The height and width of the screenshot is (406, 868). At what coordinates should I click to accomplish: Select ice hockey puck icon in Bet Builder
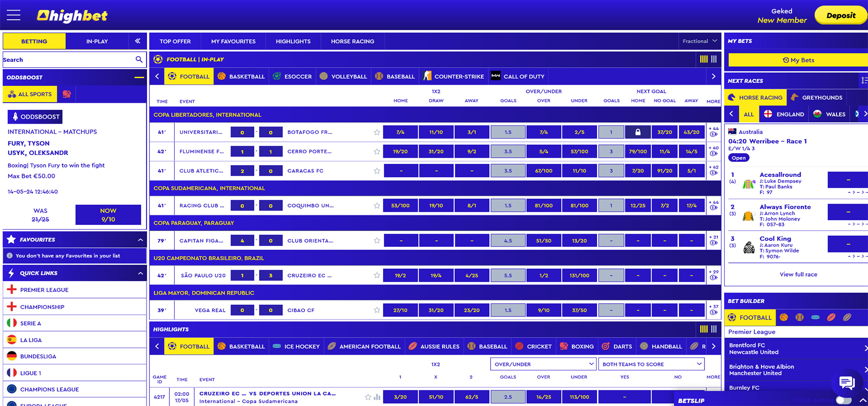815,317
